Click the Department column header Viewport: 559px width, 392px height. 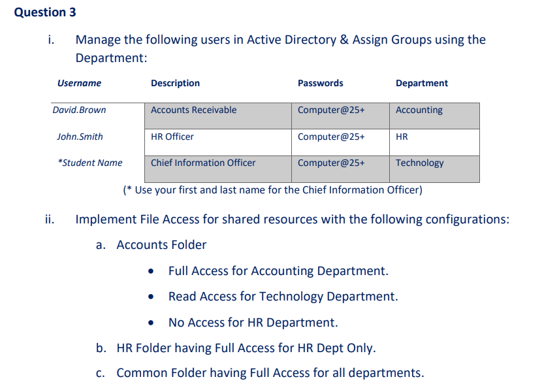421,83
